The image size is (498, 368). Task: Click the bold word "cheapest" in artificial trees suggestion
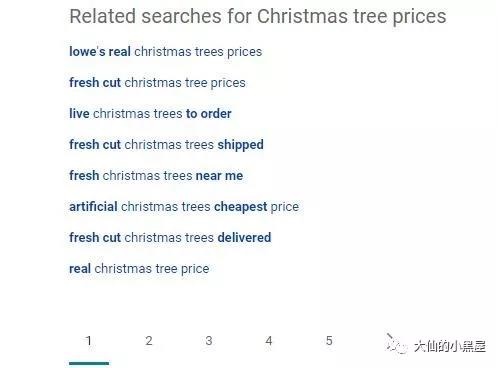point(240,207)
